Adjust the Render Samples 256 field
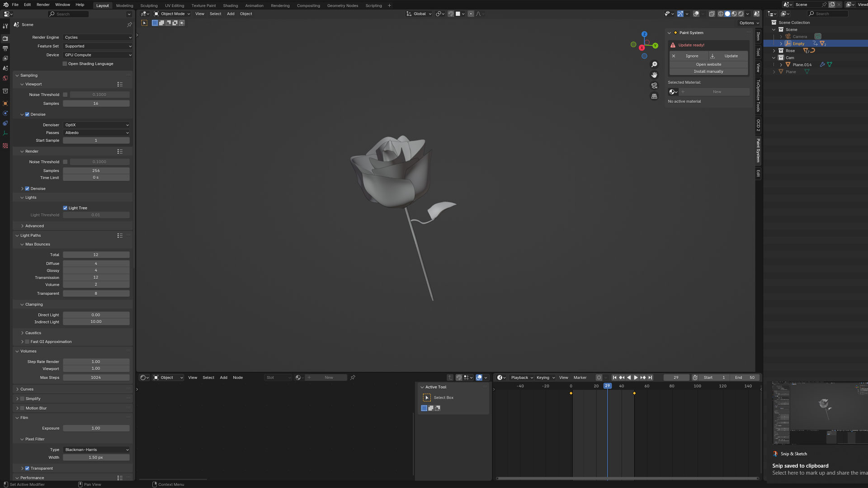868x488 pixels. (96, 171)
